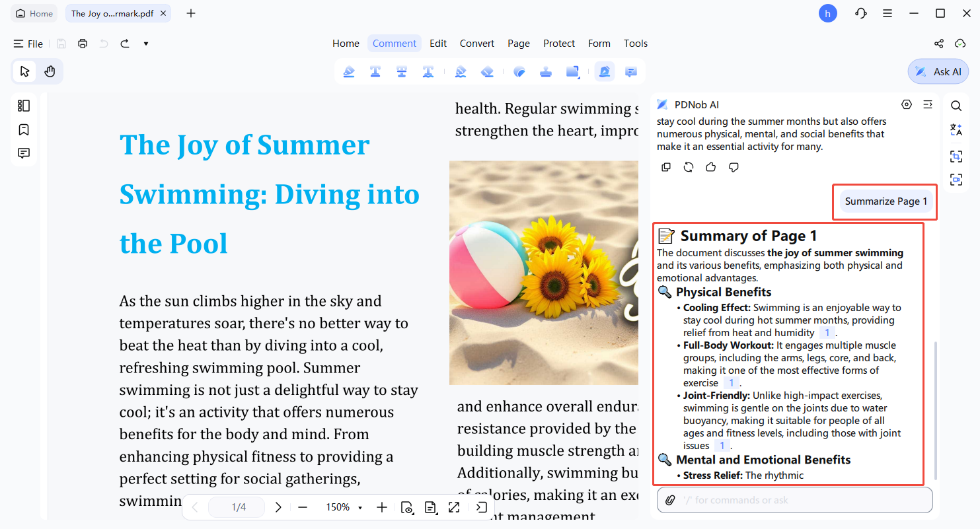The image size is (980, 529).
Task: Select the Highlight tool in the Comment toolbar
Action: click(x=349, y=71)
